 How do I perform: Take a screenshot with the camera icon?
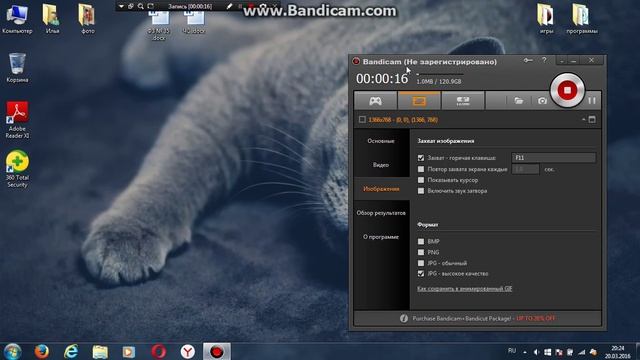click(542, 101)
